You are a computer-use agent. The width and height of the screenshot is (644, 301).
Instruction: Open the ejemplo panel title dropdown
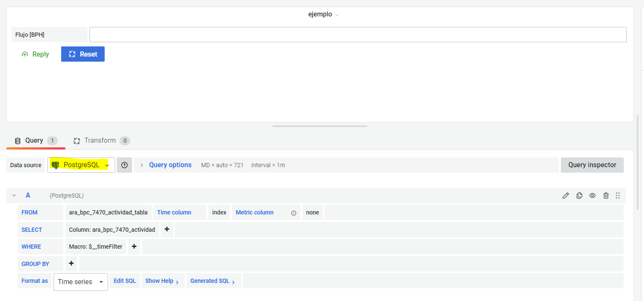point(323,14)
